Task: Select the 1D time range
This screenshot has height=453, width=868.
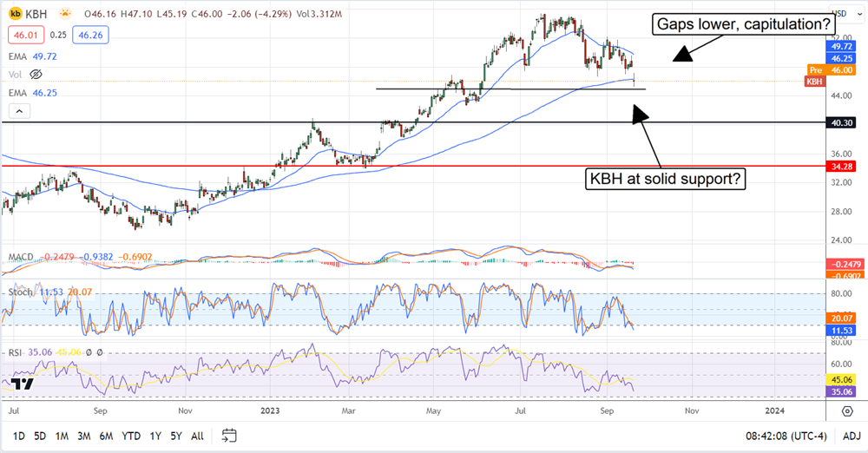Action: click(19, 435)
